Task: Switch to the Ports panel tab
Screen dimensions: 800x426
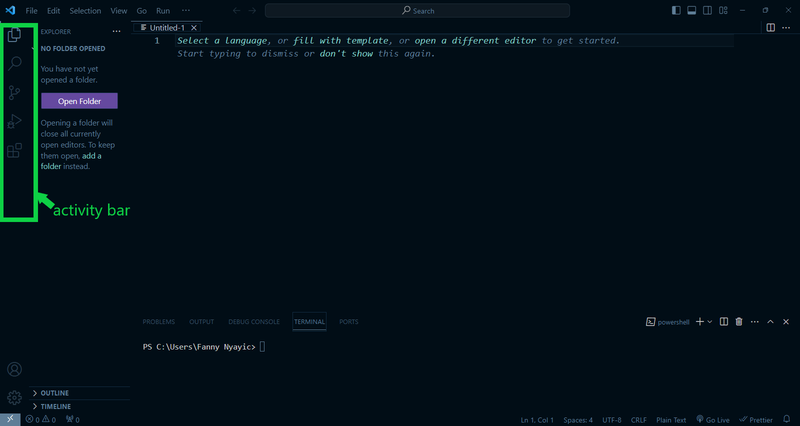Action: point(349,322)
